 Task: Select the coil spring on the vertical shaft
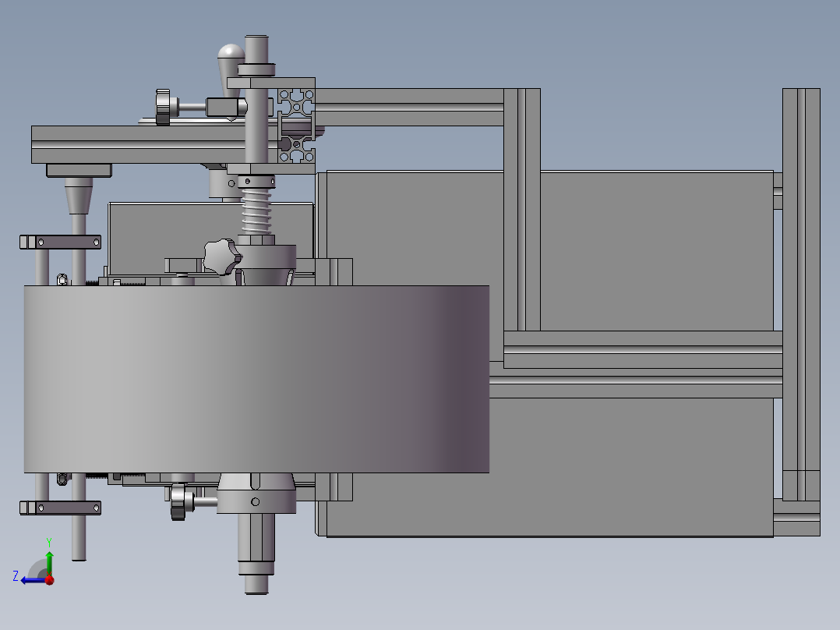pos(256,211)
